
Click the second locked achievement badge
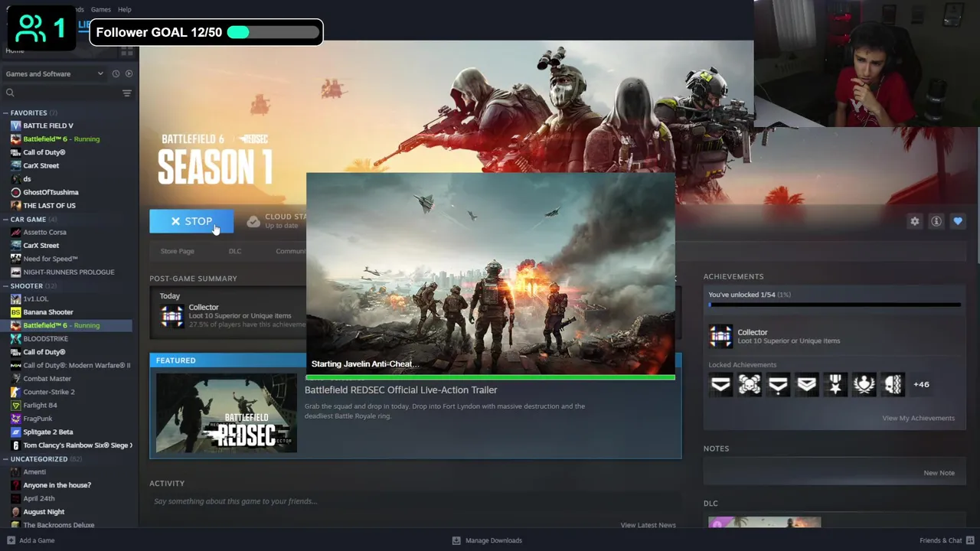pyautogui.click(x=750, y=384)
